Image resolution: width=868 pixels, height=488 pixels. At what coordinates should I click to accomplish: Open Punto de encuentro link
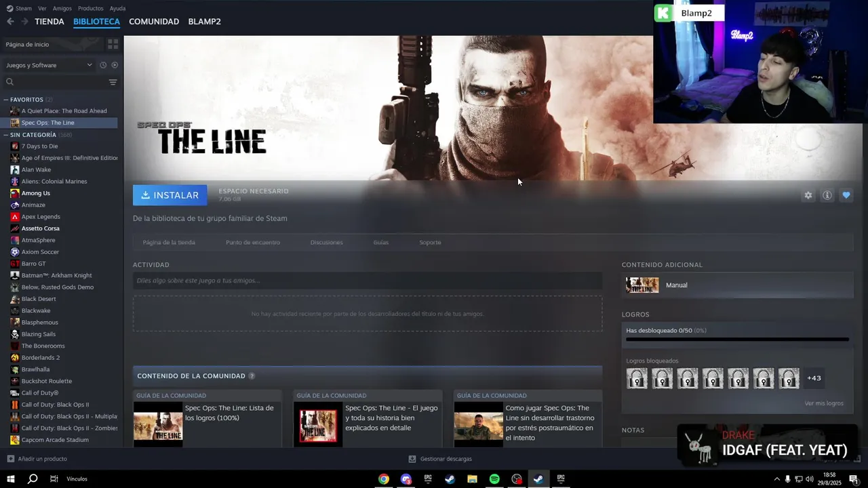(253, 243)
